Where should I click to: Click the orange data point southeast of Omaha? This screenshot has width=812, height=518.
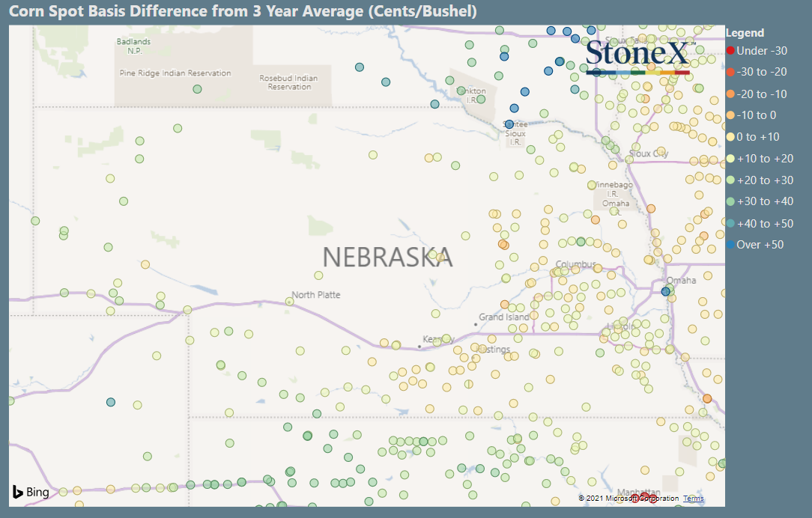(x=707, y=398)
